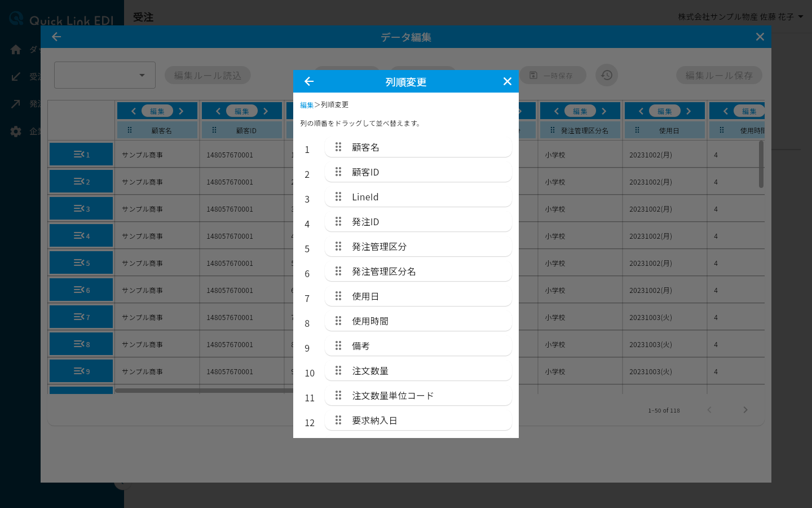This screenshot has height=508, width=812.
Task: Click back arrow in データ編集 header
Action: point(56,37)
